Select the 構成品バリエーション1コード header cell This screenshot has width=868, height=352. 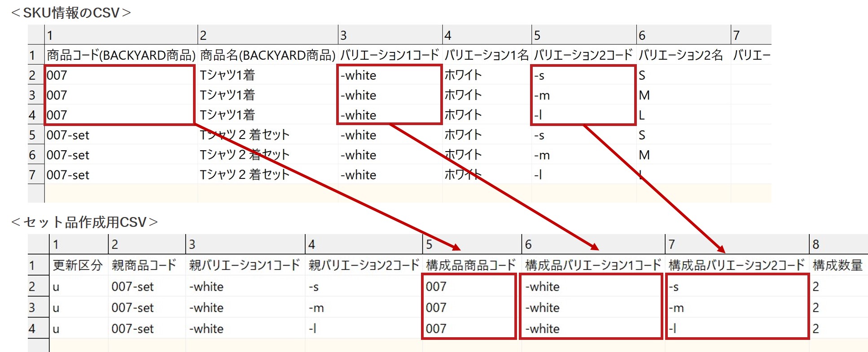coord(593,265)
